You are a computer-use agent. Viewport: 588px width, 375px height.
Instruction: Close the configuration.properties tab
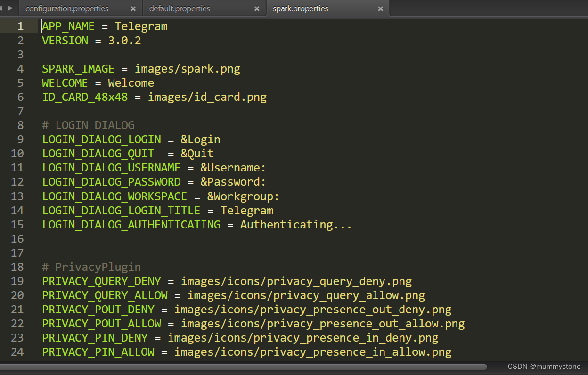133,8
